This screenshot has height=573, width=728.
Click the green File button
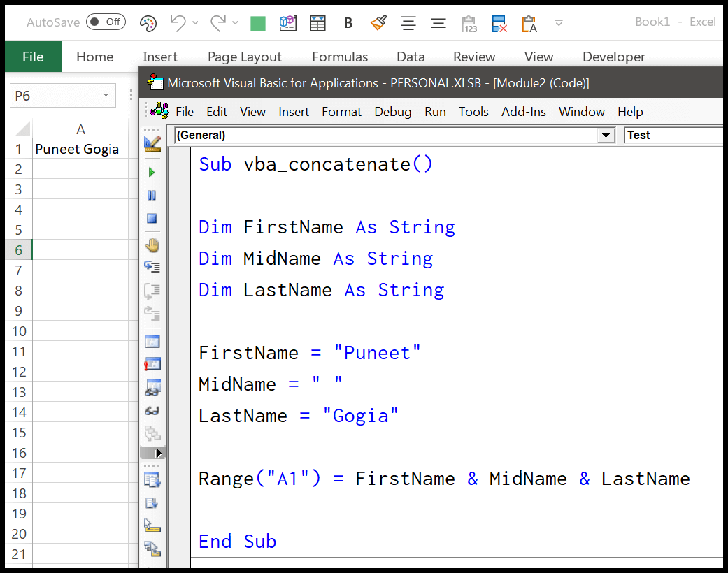point(33,57)
